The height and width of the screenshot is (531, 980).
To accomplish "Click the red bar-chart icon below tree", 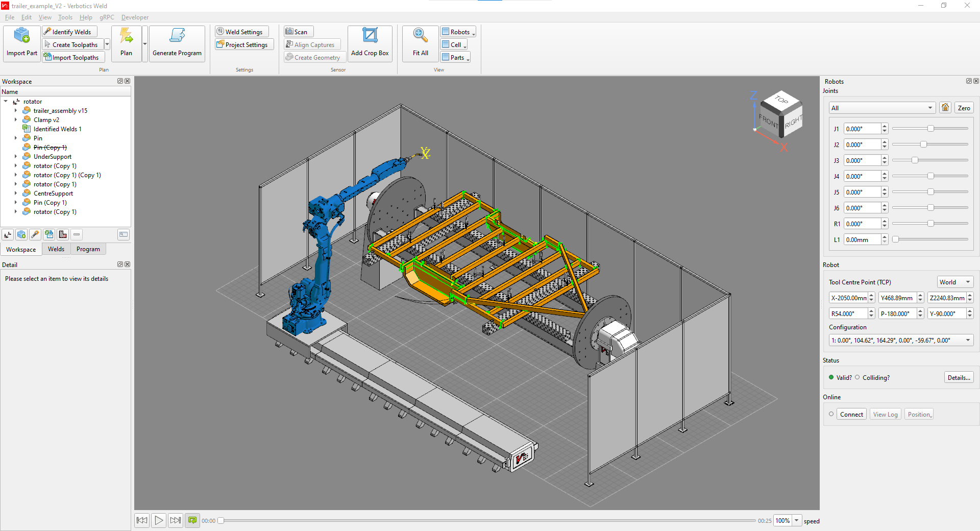I will pyautogui.click(x=63, y=234).
